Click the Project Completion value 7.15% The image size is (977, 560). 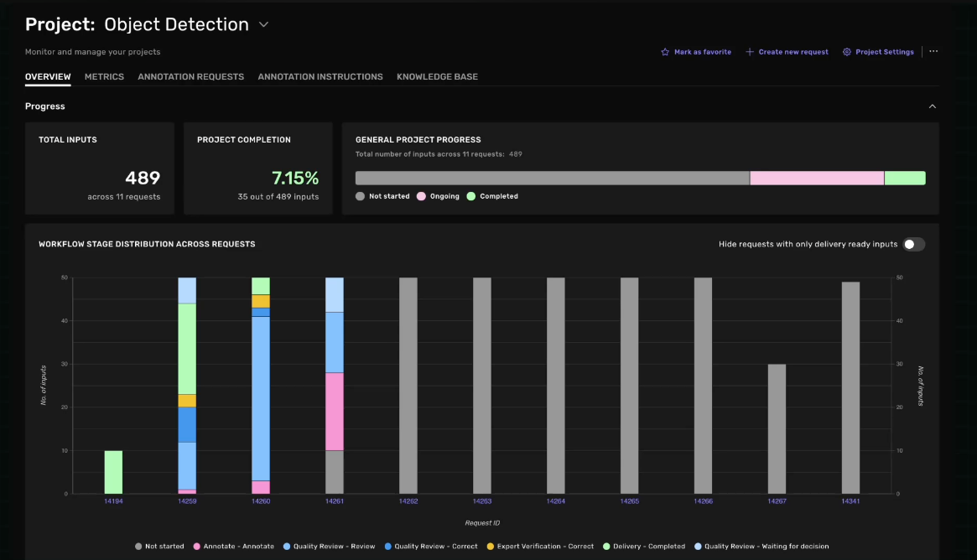295,179
